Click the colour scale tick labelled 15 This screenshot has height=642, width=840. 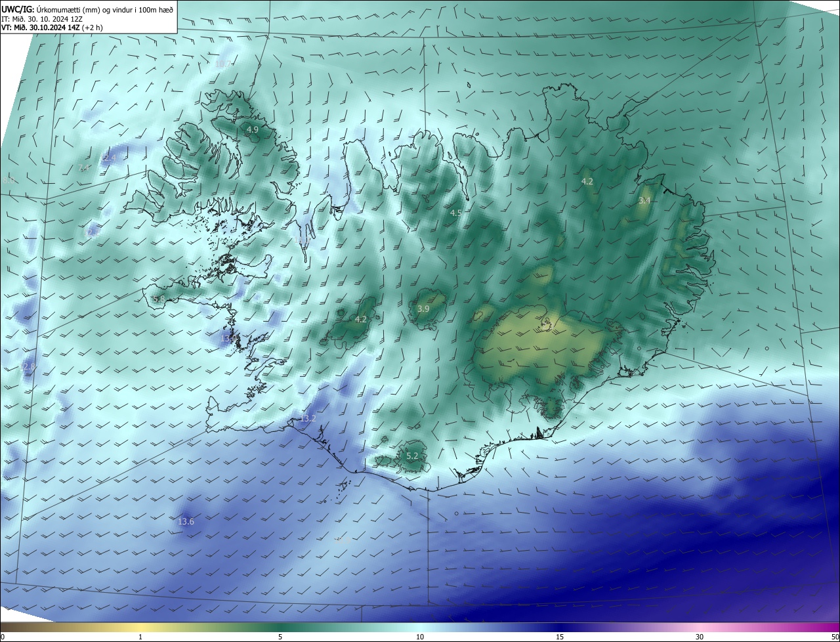point(560,637)
